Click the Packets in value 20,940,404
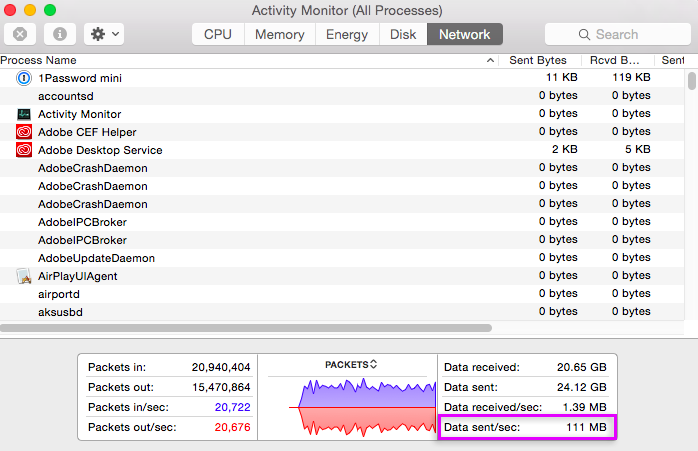The height and width of the screenshot is (451, 698). coord(221,367)
